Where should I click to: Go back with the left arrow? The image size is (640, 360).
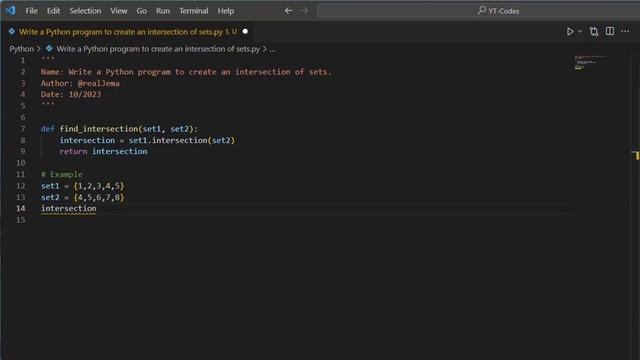point(289,11)
